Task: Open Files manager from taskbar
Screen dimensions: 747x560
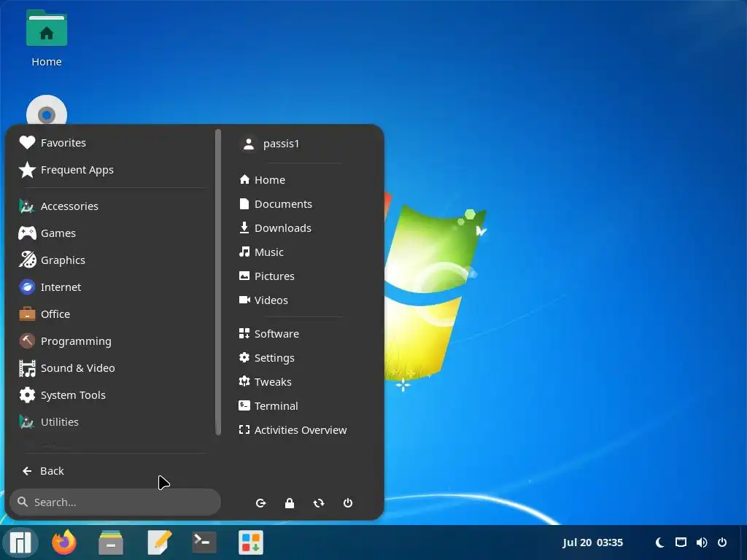Action: coord(111,542)
